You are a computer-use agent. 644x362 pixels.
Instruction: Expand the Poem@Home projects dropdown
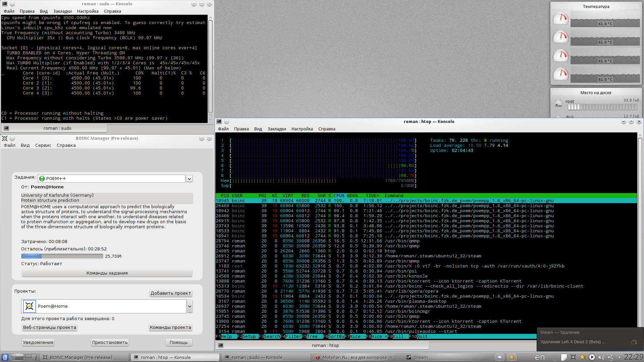pos(190,306)
